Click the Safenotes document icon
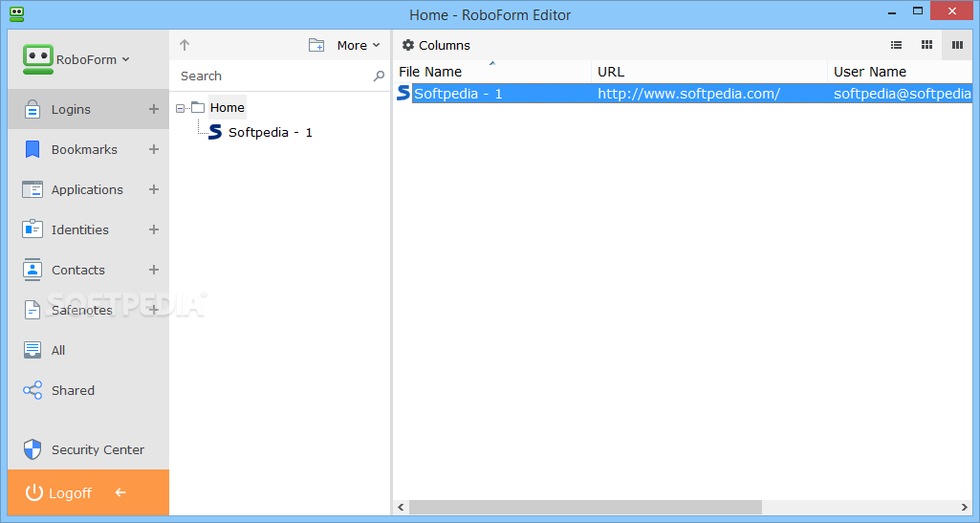 [x=32, y=310]
